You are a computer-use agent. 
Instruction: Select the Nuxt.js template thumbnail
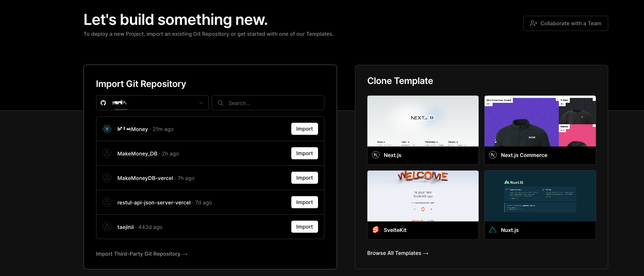click(x=540, y=196)
